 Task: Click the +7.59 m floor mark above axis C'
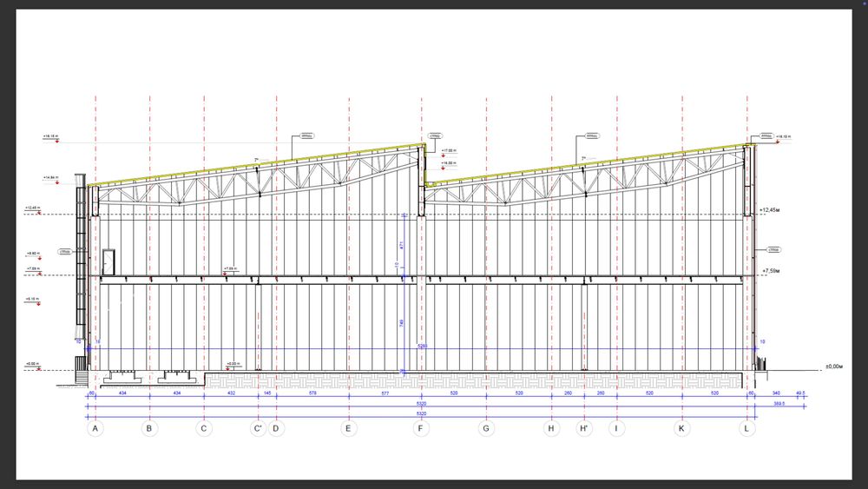point(231,269)
